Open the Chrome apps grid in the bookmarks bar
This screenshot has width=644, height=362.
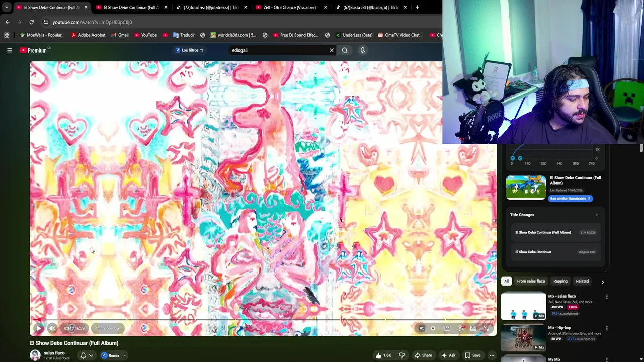pos(7,35)
